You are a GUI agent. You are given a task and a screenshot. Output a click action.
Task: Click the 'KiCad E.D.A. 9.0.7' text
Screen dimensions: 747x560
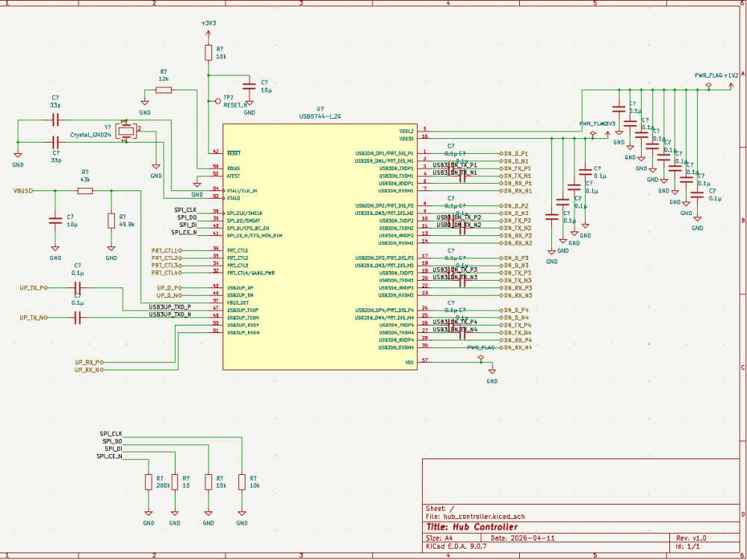click(x=456, y=547)
